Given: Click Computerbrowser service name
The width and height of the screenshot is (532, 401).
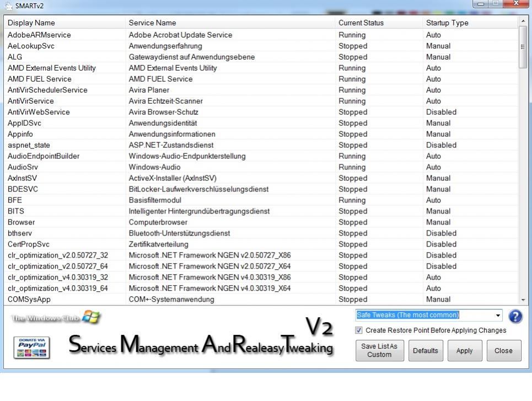Looking at the screenshot, I should click(x=158, y=222).
